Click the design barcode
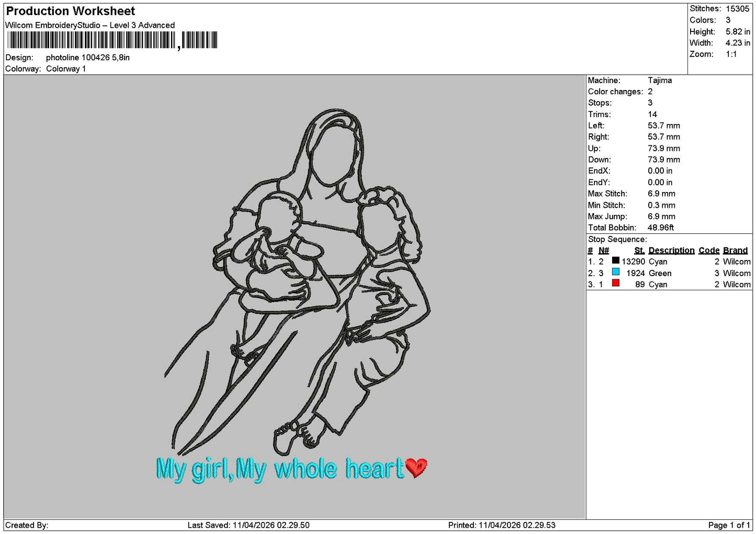This screenshot has height=534, width=756. pyautogui.click(x=112, y=40)
